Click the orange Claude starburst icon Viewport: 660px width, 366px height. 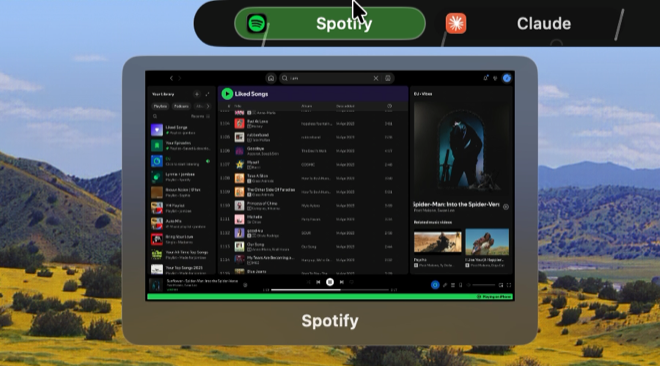click(x=456, y=23)
